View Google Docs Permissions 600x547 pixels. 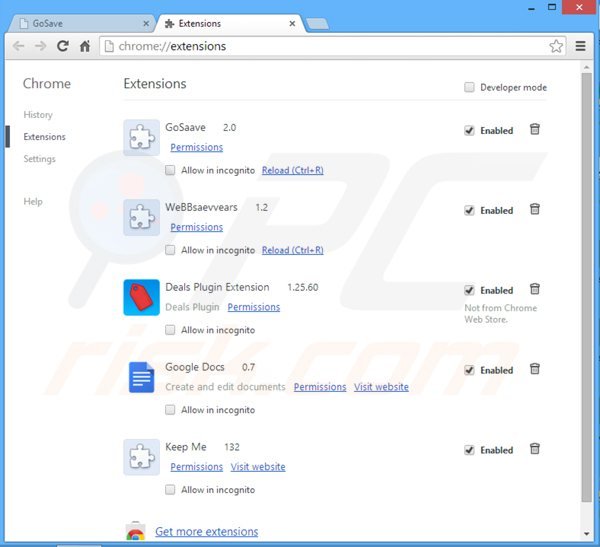[320, 387]
